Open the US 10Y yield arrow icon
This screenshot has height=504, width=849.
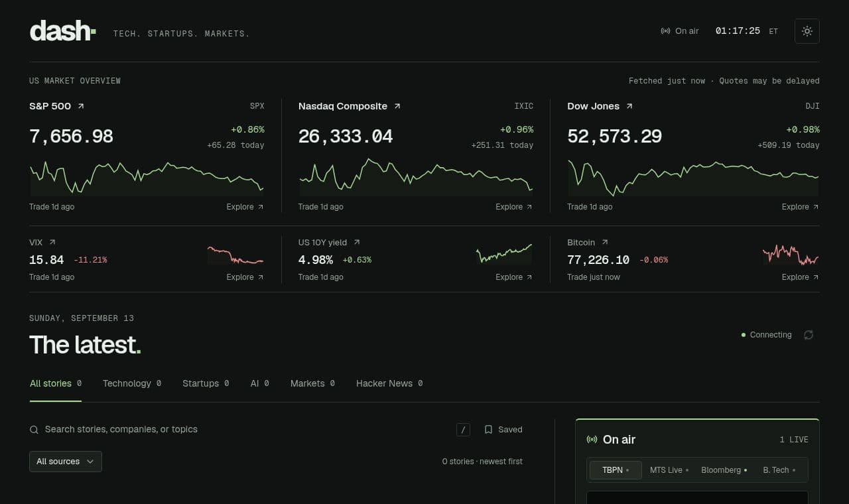pyautogui.click(x=357, y=243)
